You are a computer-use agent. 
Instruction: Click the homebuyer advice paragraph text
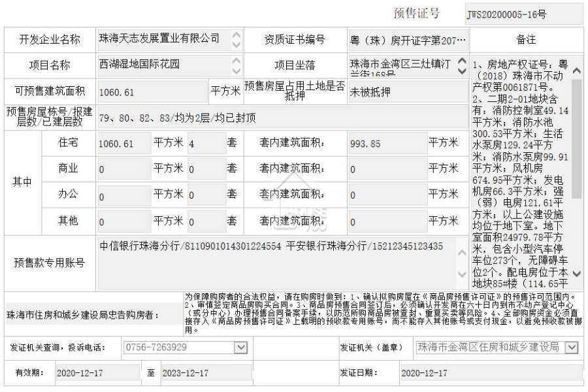pyautogui.click(x=383, y=314)
